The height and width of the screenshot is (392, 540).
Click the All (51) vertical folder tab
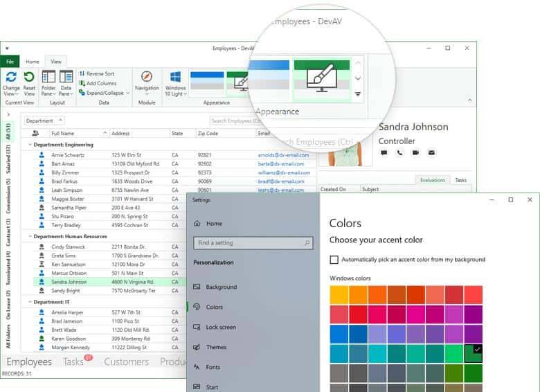coord(8,131)
